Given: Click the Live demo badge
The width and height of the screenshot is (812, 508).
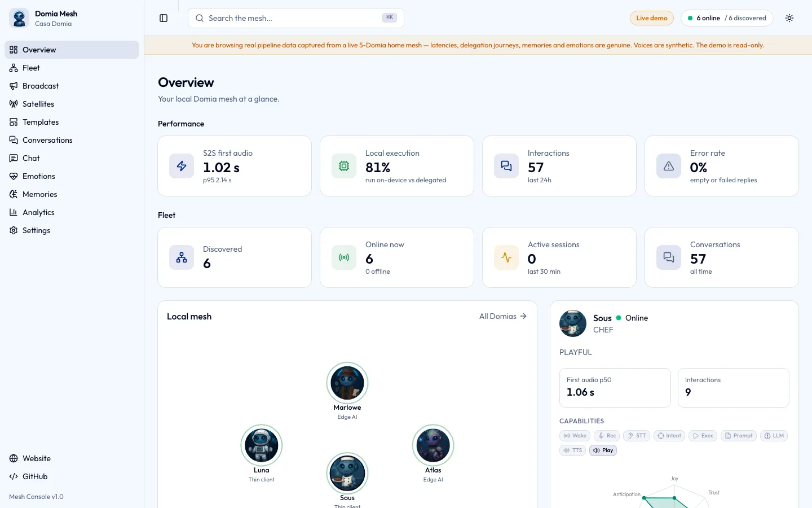Looking at the screenshot, I should point(652,18).
